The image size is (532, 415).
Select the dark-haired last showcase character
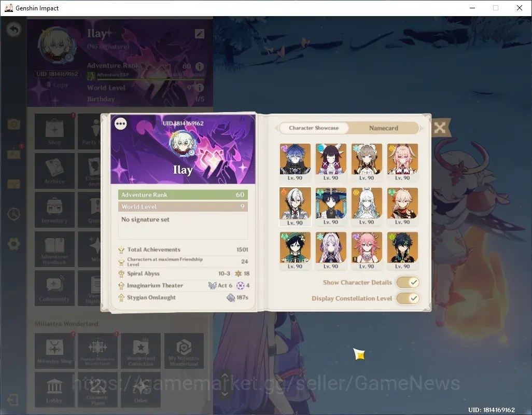(x=402, y=251)
